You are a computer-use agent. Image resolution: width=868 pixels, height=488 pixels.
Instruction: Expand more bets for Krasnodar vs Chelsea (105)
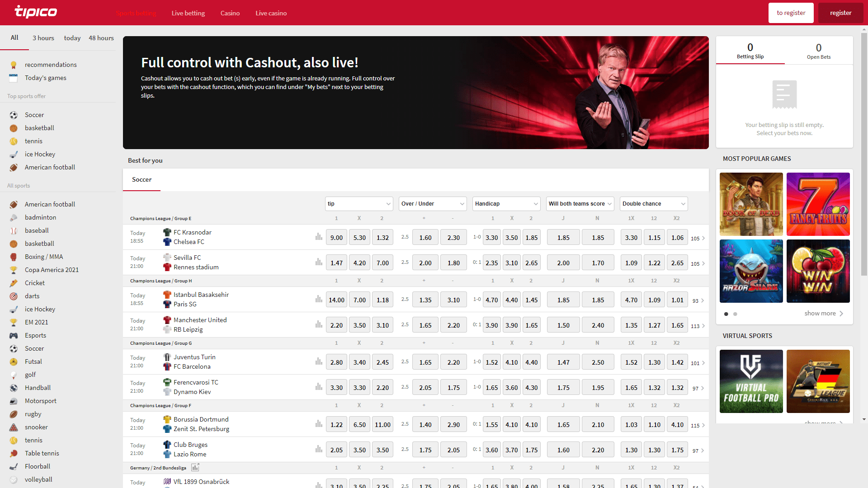pyautogui.click(x=698, y=238)
